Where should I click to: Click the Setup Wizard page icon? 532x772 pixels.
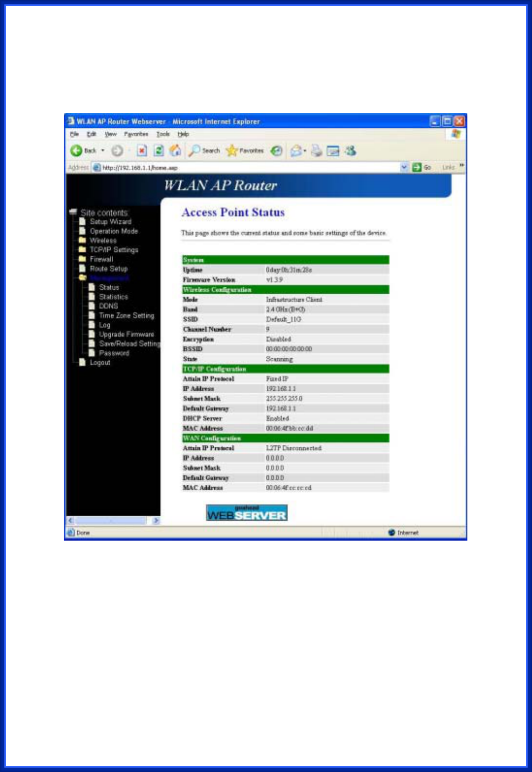click(x=82, y=221)
